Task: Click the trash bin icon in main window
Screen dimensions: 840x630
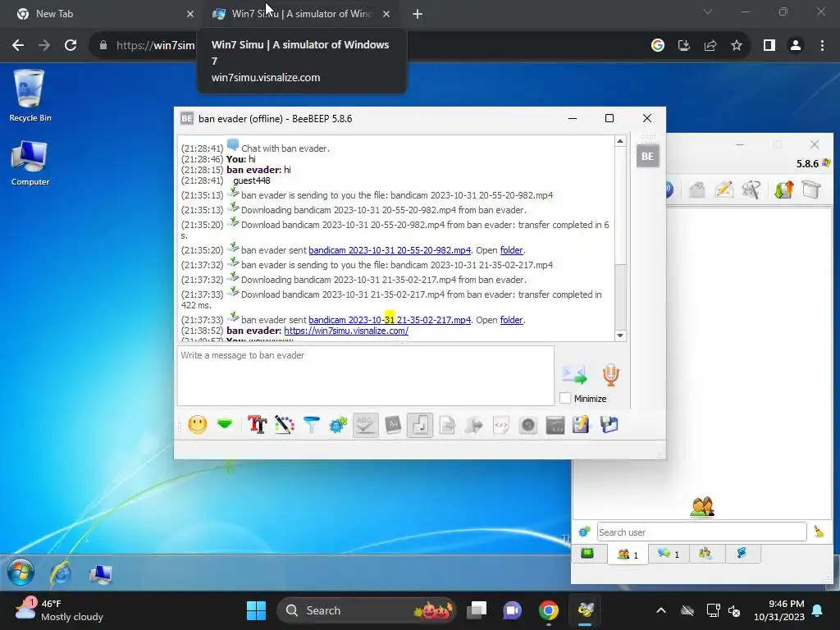Action: (811, 189)
